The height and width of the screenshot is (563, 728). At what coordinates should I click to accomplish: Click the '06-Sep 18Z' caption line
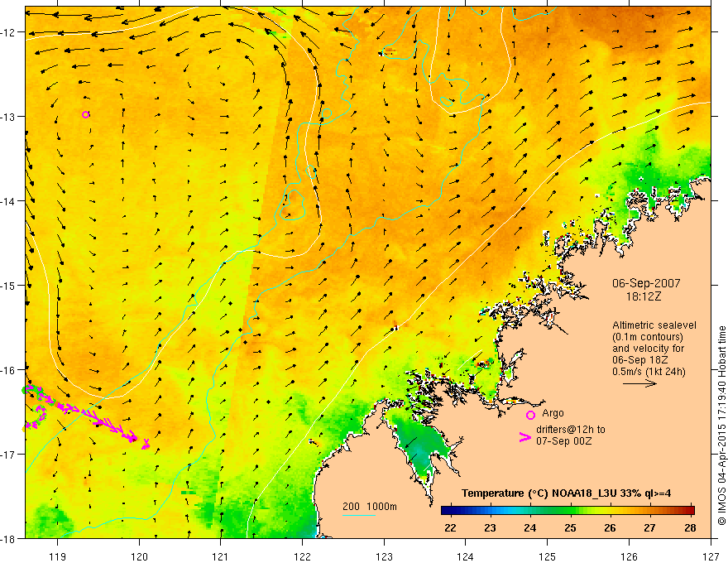[639, 360]
